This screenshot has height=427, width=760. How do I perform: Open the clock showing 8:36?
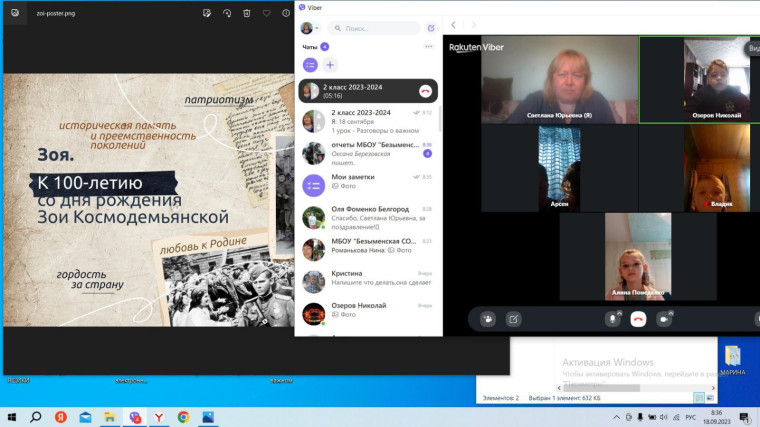[716, 417]
